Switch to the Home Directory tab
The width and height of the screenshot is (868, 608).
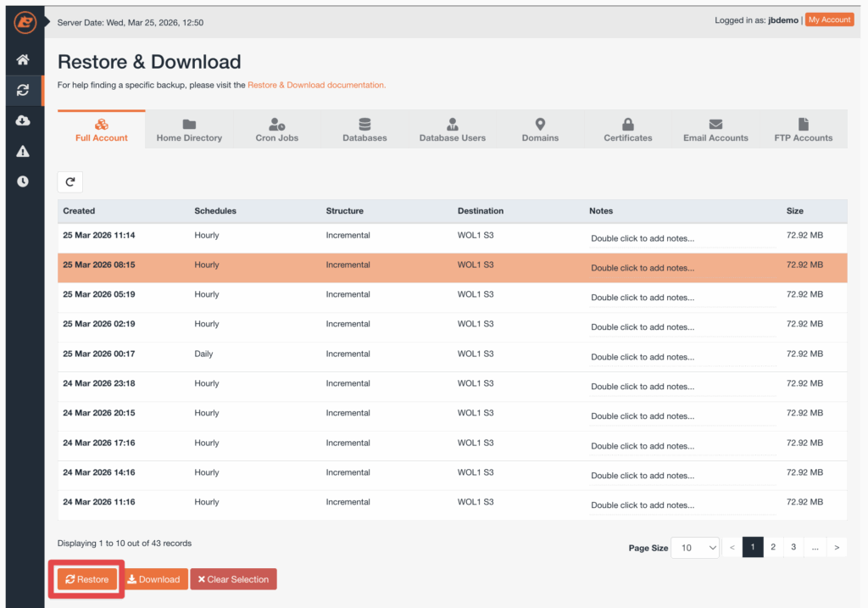[189, 130]
